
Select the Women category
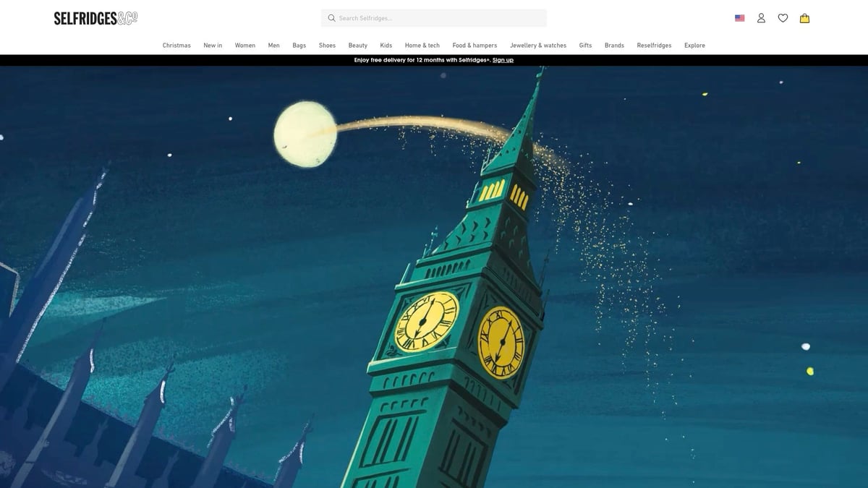pyautogui.click(x=244, y=46)
